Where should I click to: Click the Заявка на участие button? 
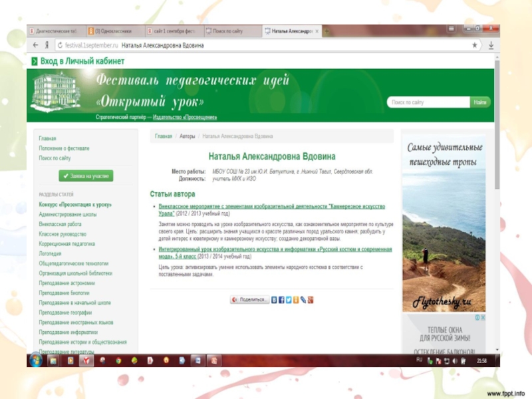[86, 176]
